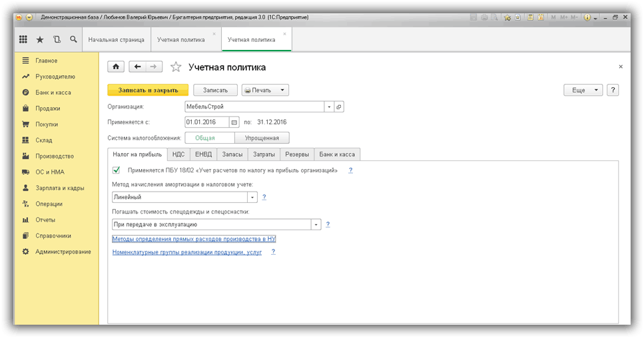This screenshot has height=338, width=644.
Task: Switch to the Банк и касса tab
Action: coord(337,154)
